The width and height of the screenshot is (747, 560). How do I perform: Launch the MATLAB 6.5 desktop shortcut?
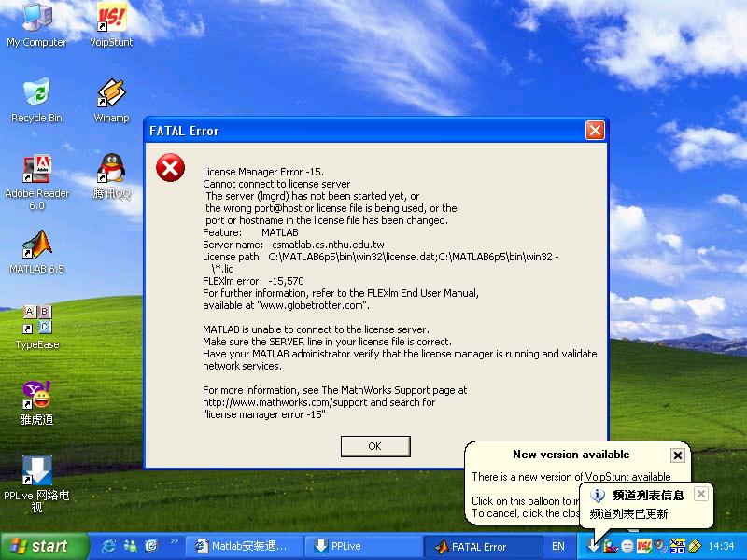[36, 251]
